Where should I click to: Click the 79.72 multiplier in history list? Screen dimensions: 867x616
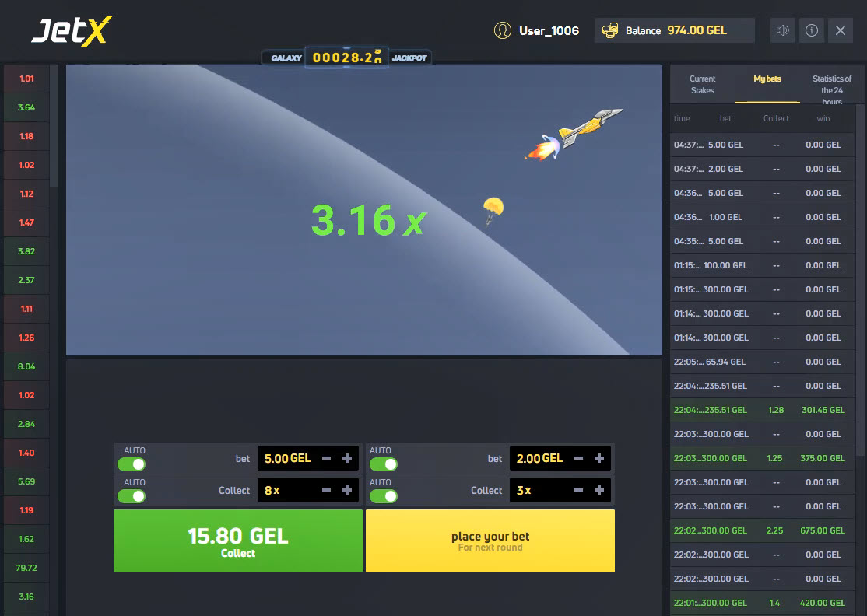click(x=26, y=568)
